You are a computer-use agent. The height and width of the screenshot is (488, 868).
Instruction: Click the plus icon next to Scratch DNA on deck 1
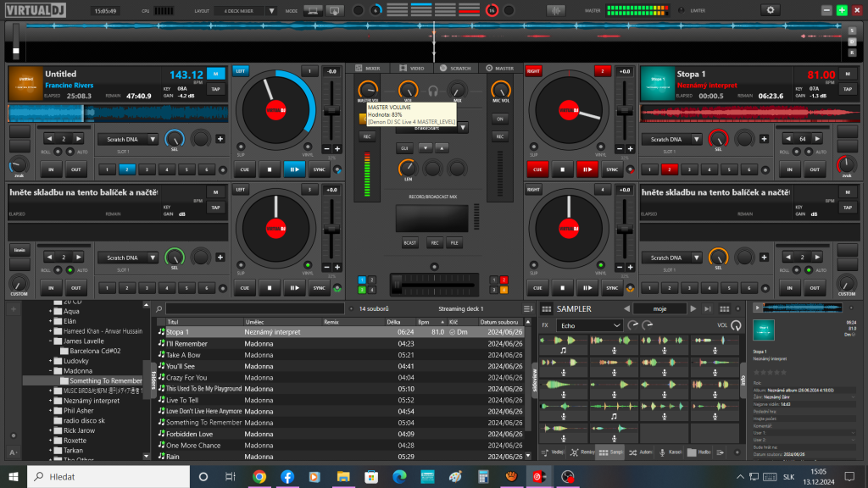220,139
